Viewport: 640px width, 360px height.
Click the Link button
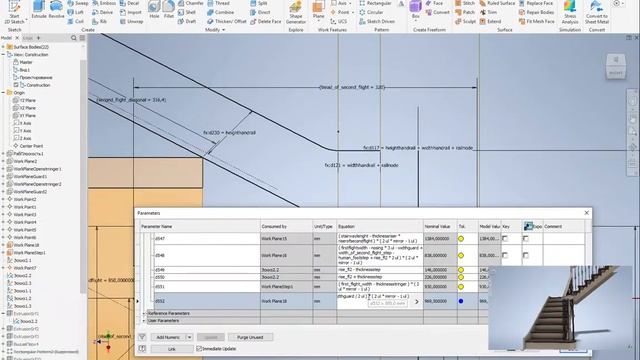[x=172, y=349]
